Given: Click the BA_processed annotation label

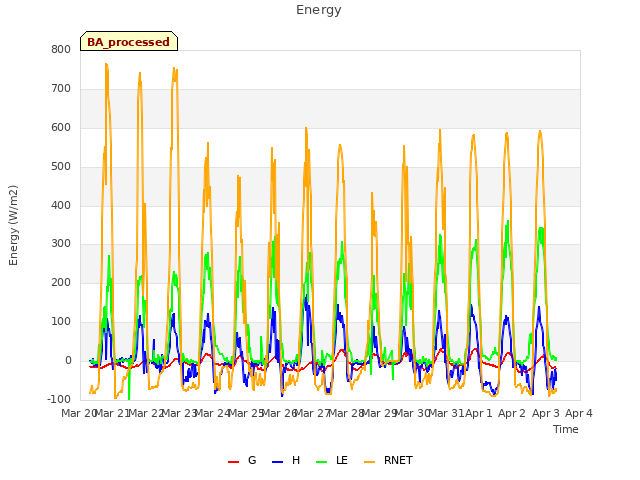Looking at the screenshot, I should 129,41.
